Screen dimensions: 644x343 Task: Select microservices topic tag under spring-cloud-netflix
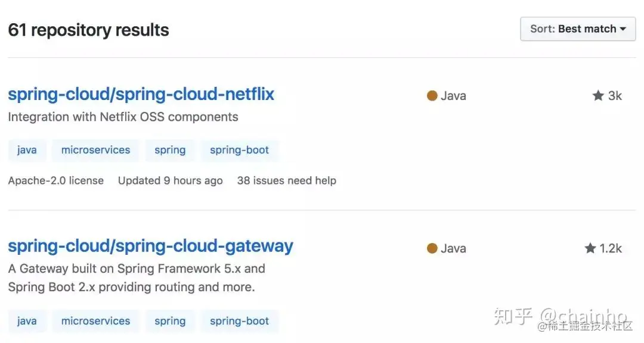95,150
